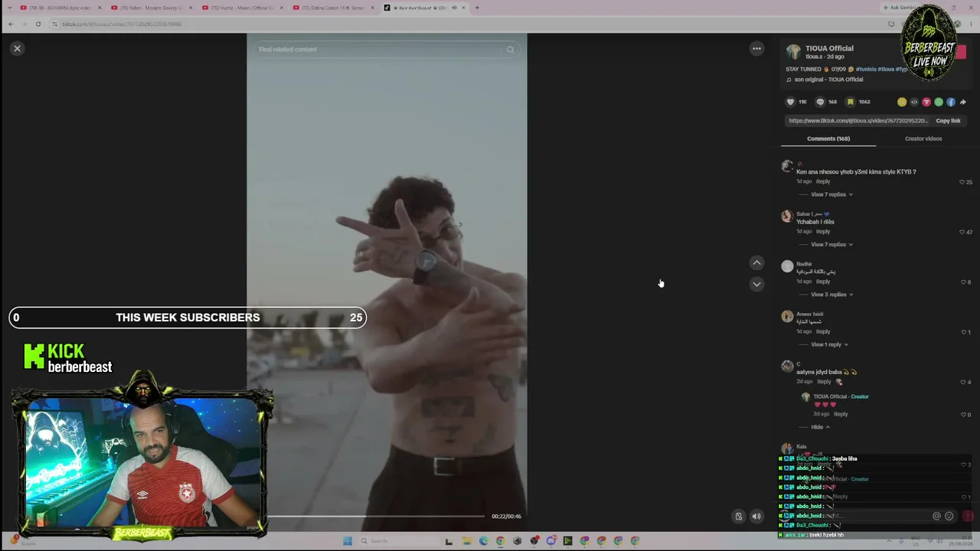The image size is (980, 551).
Task: Reply to Sahar's comment
Action: click(823, 231)
